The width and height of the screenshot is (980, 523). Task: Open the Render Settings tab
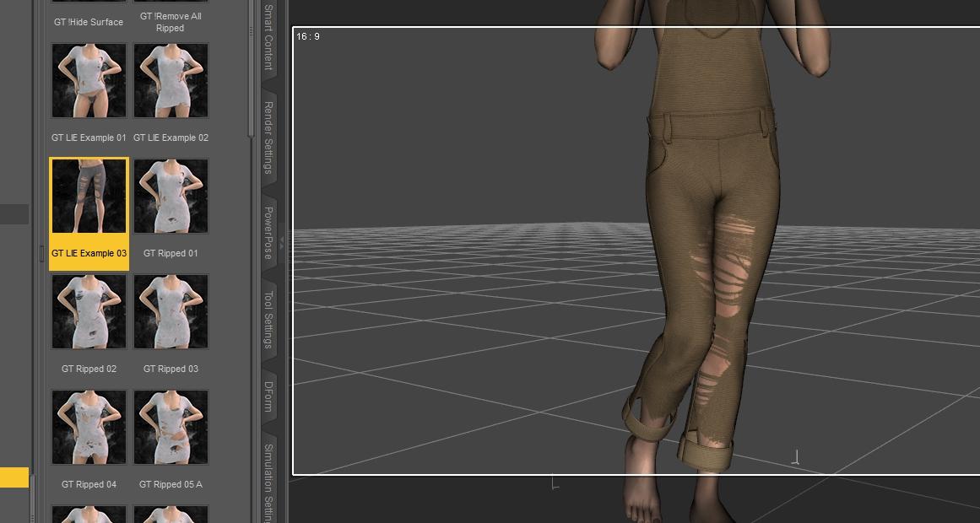click(x=268, y=137)
